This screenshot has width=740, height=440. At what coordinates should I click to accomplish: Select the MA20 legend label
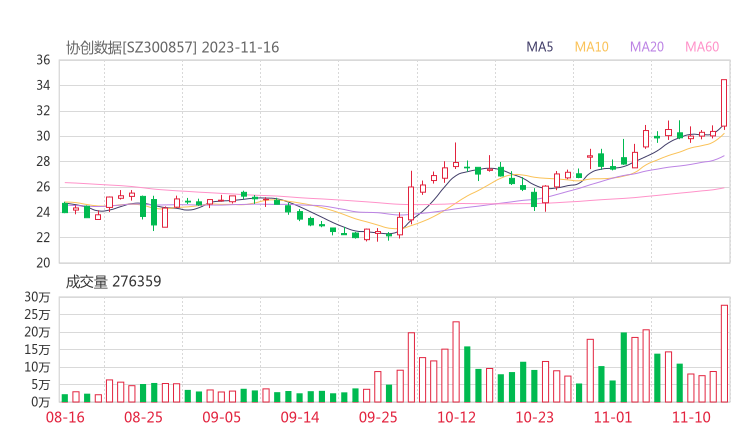point(647,47)
